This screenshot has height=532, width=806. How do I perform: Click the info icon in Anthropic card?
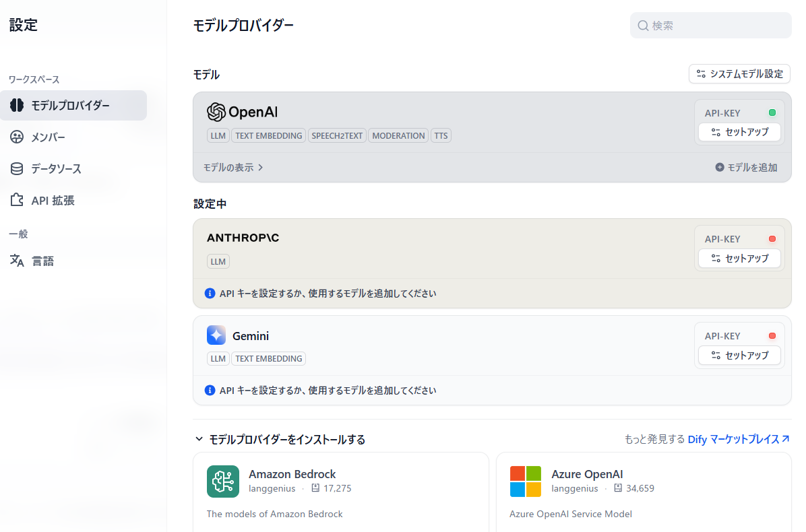[x=210, y=293]
